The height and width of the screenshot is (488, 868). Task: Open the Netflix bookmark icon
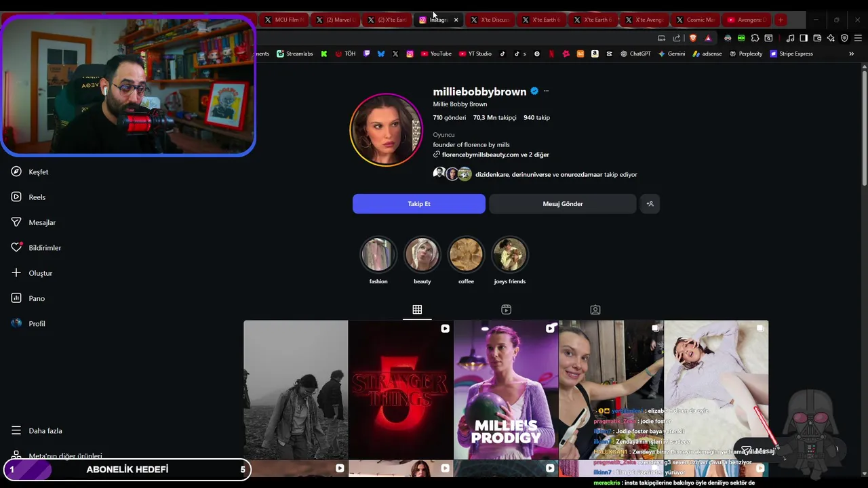pos(551,54)
